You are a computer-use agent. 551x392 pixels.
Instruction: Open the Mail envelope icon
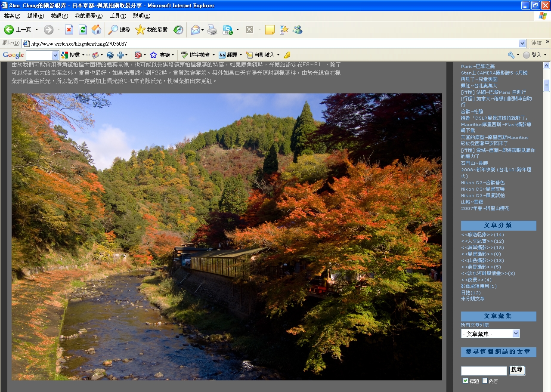tap(195, 30)
